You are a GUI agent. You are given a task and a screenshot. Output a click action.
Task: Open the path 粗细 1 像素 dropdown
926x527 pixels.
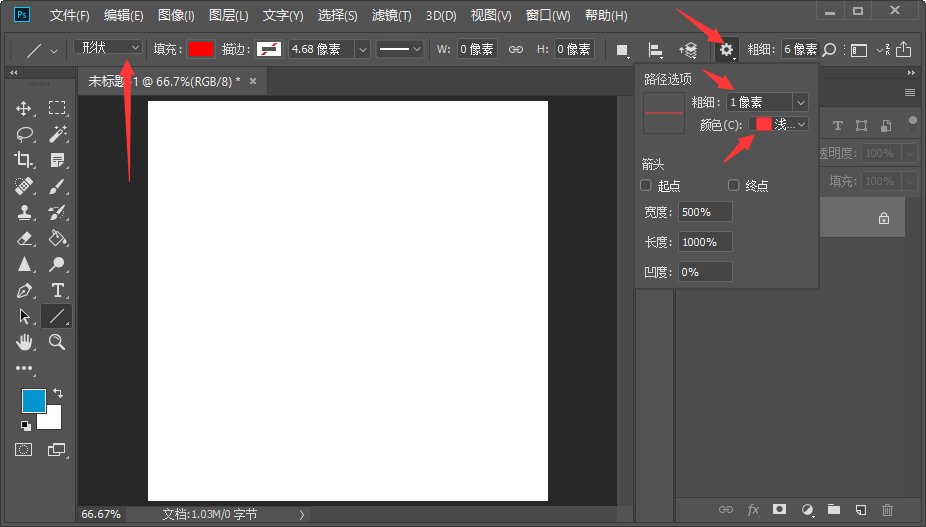click(x=800, y=102)
